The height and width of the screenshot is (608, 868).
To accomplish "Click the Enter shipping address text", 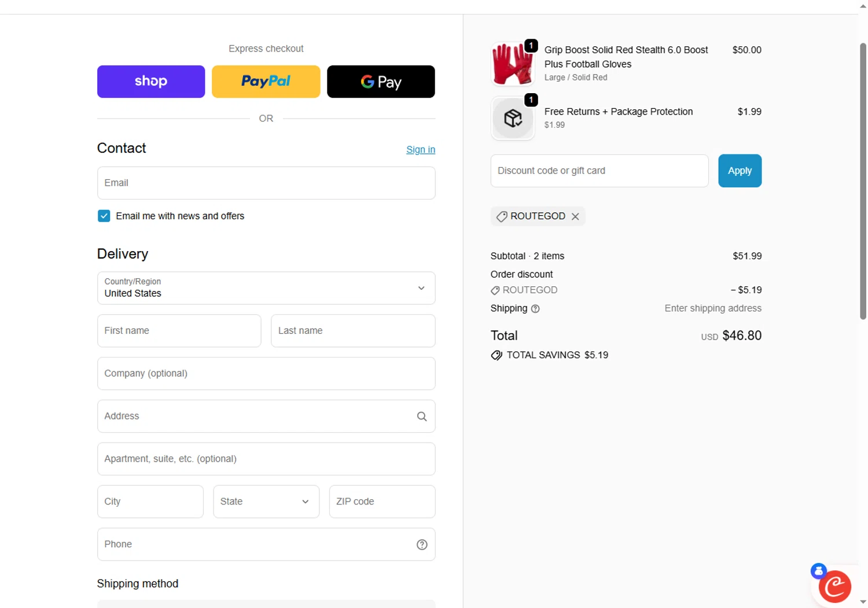I will [713, 308].
